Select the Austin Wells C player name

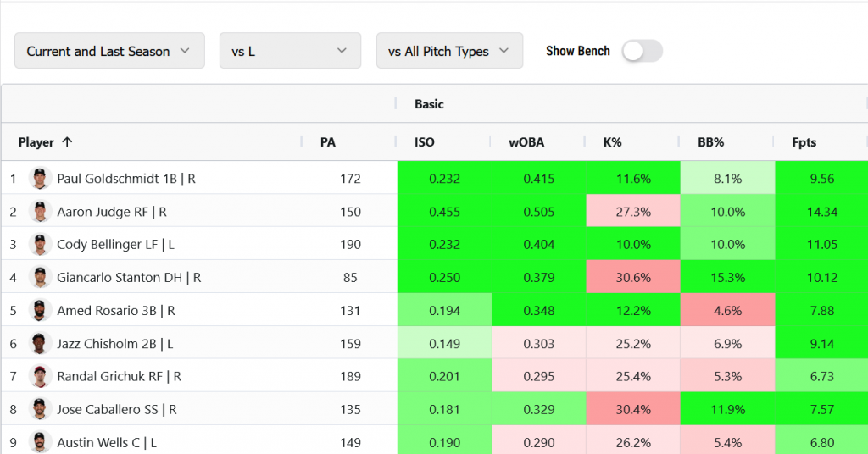coord(107,442)
